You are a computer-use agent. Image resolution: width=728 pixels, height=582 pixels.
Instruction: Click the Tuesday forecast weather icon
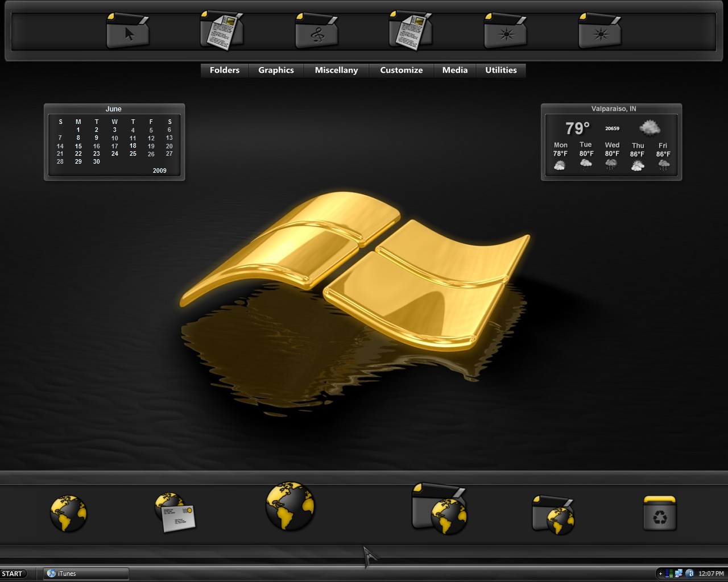point(586,165)
